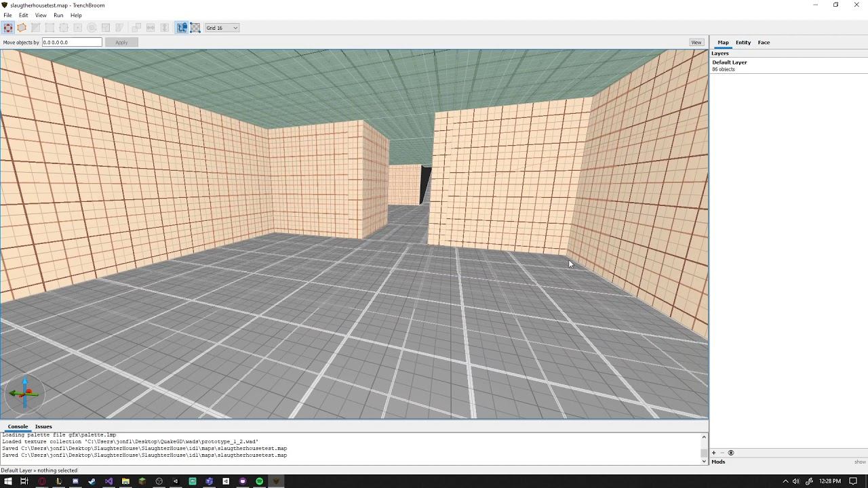The width and height of the screenshot is (868, 488).
Task: Click the Apply button
Action: [121, 42]
